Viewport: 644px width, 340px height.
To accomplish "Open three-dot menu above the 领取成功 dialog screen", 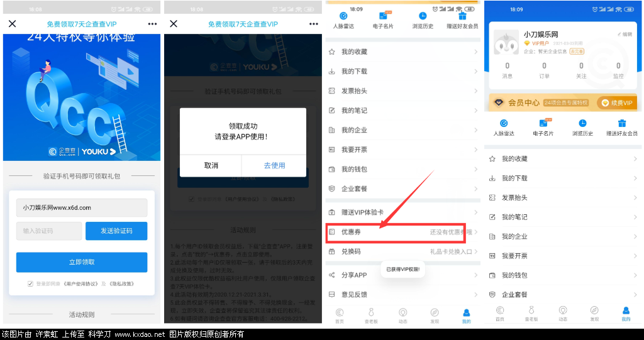I will tap(313, 25).
